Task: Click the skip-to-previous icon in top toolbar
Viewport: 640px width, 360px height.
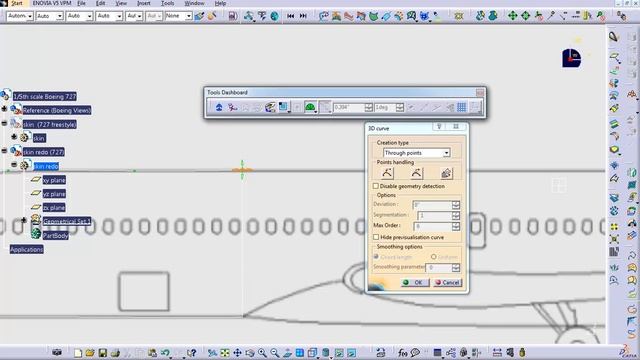Action: click(291, 16)
